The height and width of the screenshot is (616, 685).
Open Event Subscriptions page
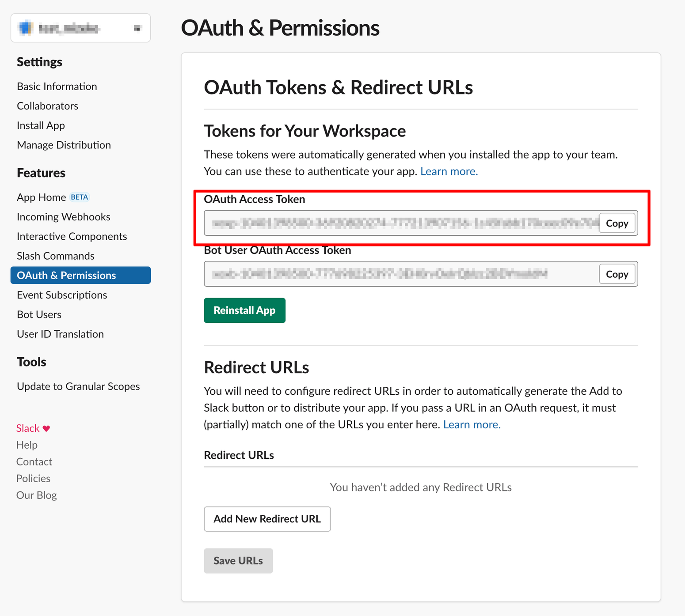pos(62,295)
